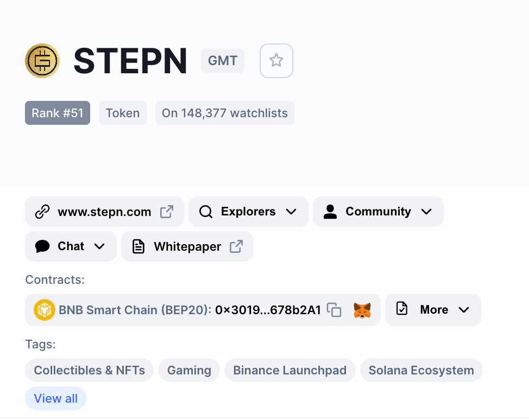Copy the BEP20 contract address

(334, 310)
